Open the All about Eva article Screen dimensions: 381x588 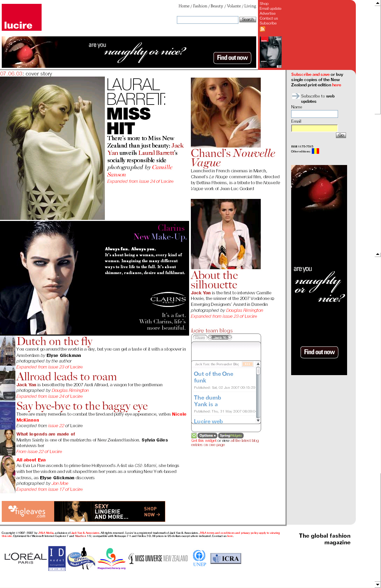31,460
